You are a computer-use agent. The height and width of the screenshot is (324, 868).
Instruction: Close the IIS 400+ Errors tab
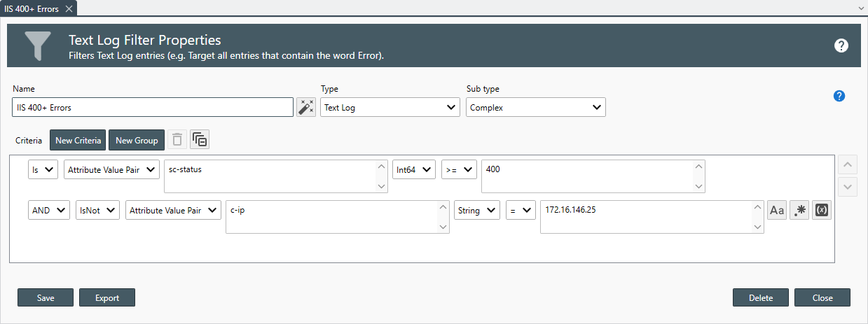pyautogui.click(x=69, y=9)
